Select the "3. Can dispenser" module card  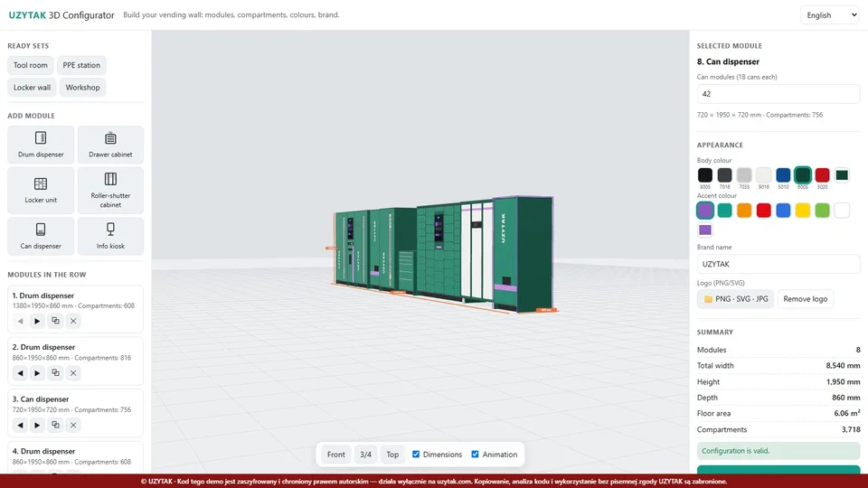point(75,413)
